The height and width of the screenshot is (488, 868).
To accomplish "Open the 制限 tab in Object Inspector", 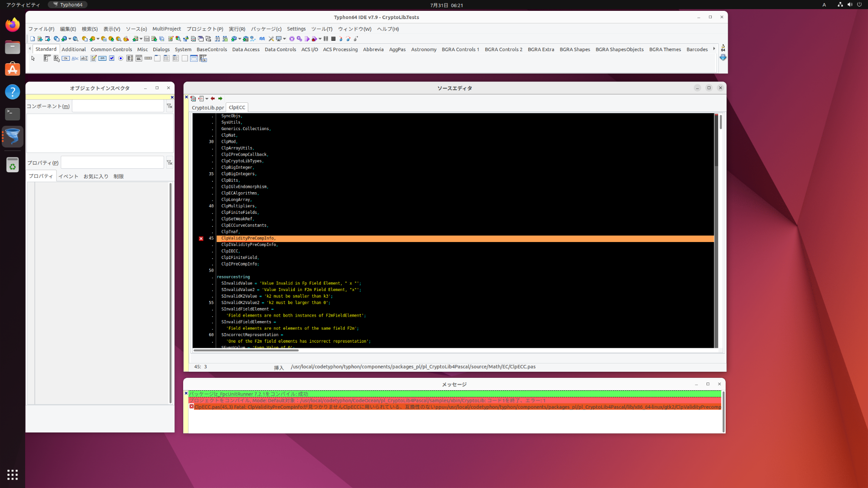I will click(x=118, y=177).
